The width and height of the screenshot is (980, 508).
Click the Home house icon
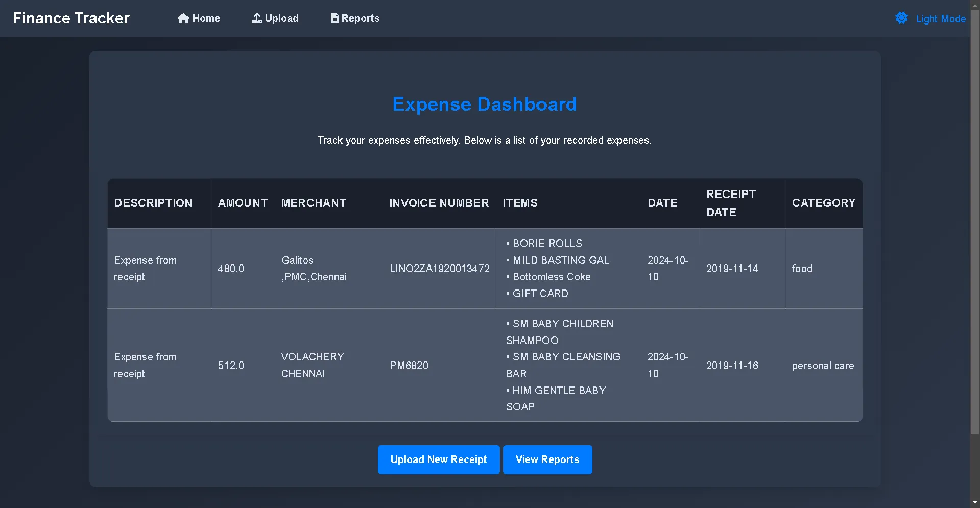click(183, 18)
